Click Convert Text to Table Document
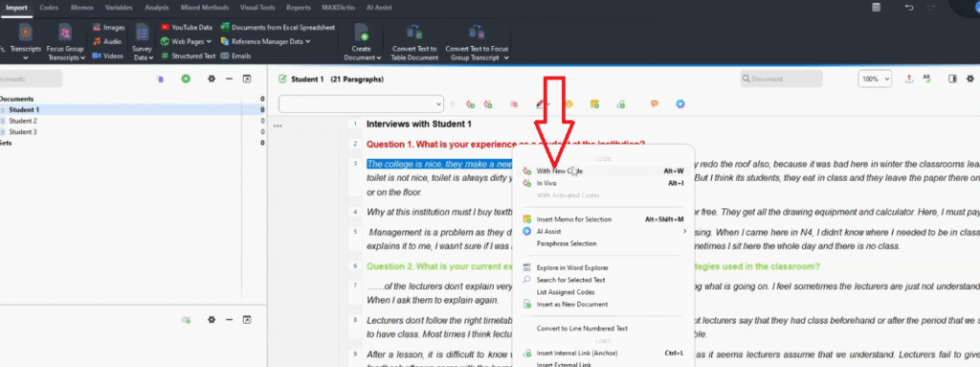The image size is (980, 367). tap(414, 42)
